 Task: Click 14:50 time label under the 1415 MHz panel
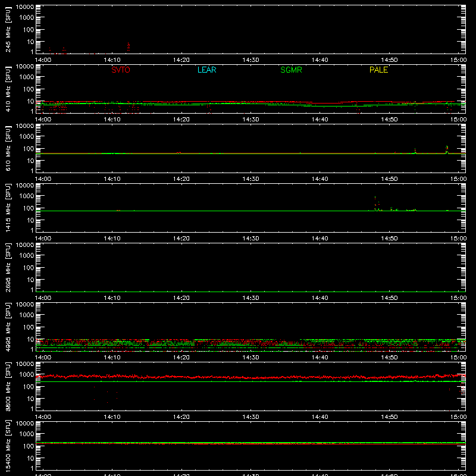point(389,239)
